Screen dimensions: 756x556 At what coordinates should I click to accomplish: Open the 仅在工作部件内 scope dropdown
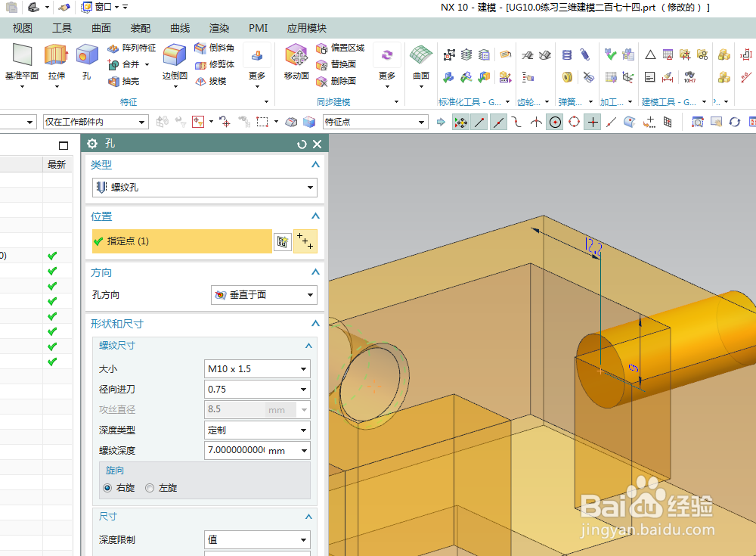(x=95, y=122)
